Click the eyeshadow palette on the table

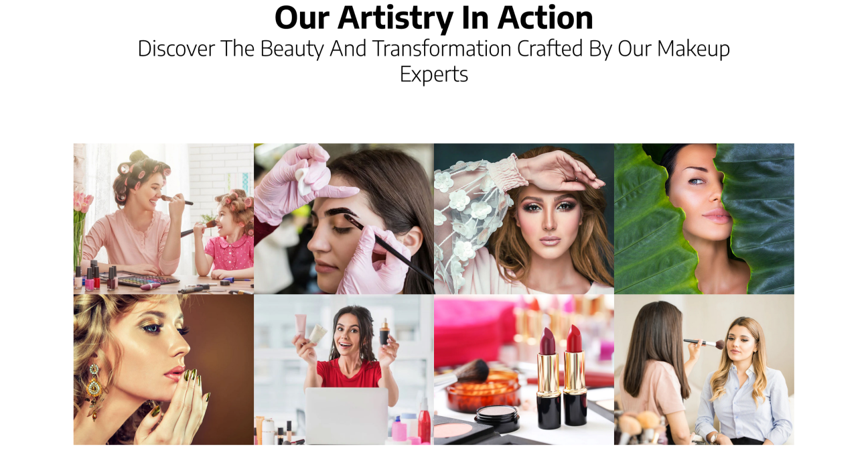click(x=148, y=281)
